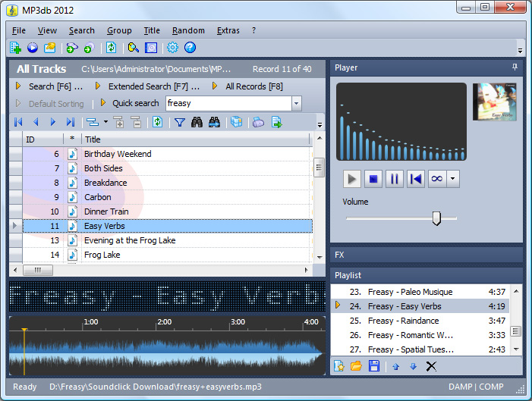The image size is (532, 401).
Task: Move the playlist item up
Action: (x=395, y=366)
